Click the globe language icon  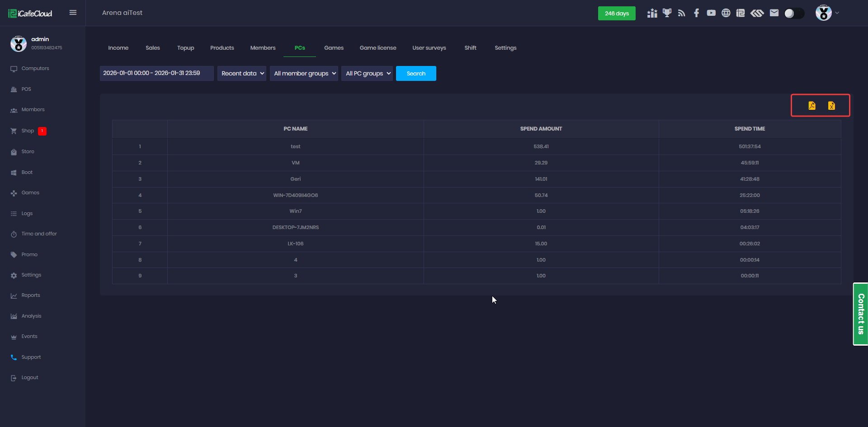726,13
